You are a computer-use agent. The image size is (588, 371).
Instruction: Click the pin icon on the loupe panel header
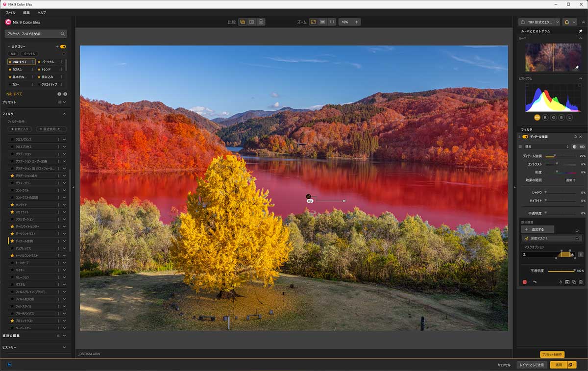(x=581, y=31)
